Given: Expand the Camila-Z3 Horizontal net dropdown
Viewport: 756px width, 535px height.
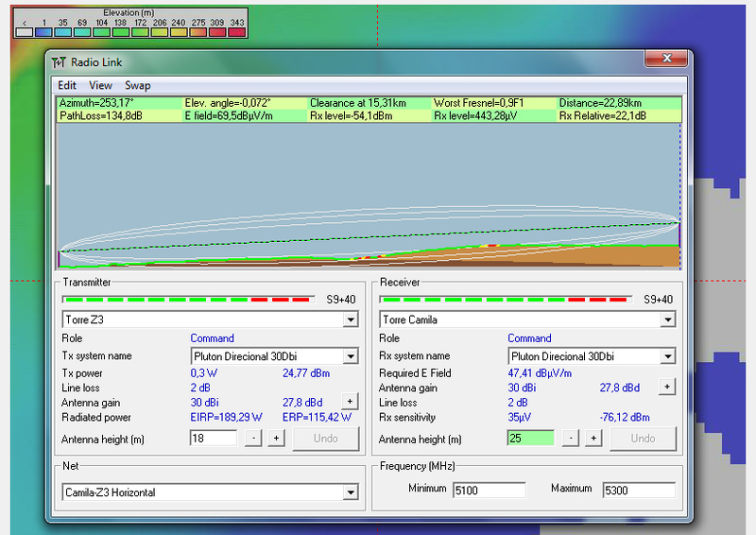Looking at the screenshot, I should pyautogui.click(x=351, y=492).
